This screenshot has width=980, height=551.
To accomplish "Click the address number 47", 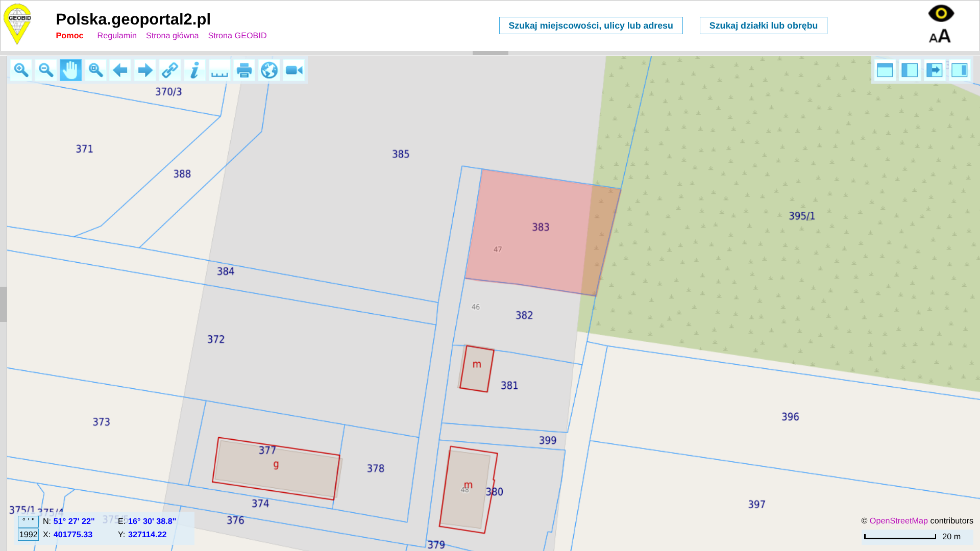I will point(498,249).
